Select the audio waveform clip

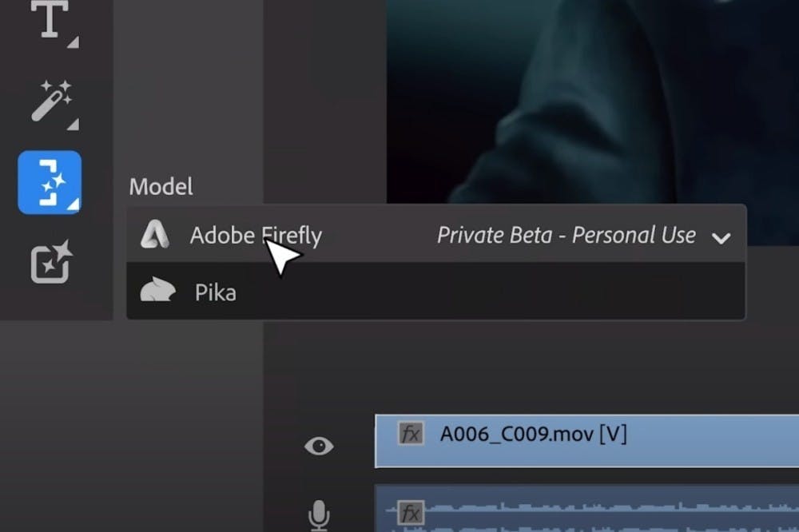587,509
